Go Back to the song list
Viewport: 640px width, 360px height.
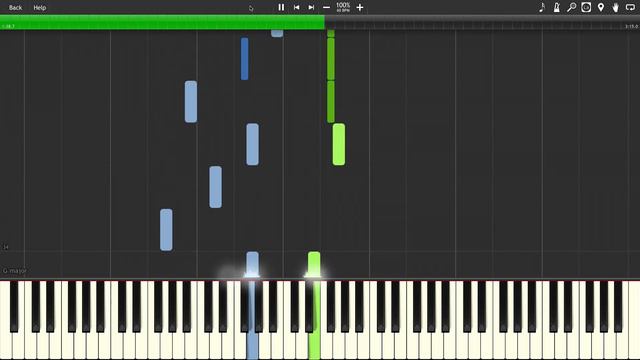16,8
